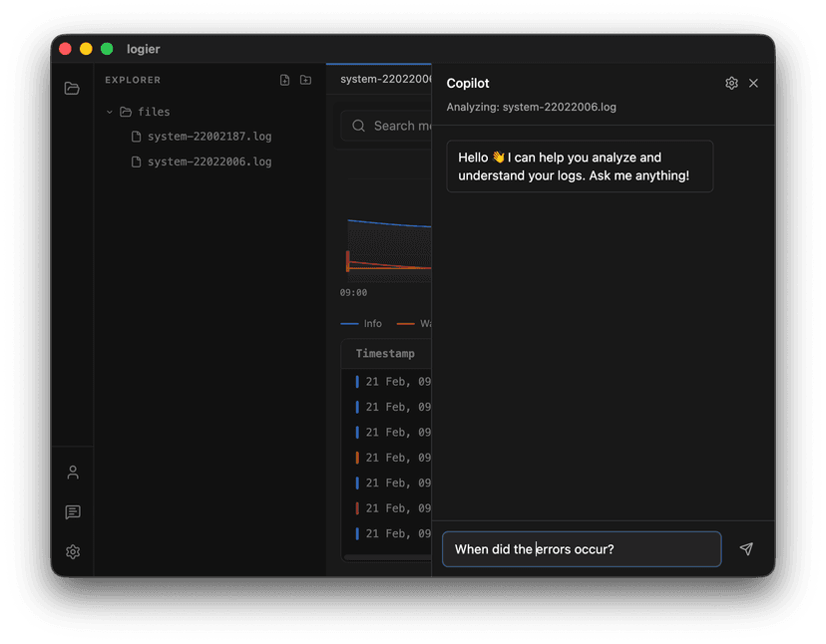Focus the Search messages field
Viewport: 826px width, 644px height.
386,126
